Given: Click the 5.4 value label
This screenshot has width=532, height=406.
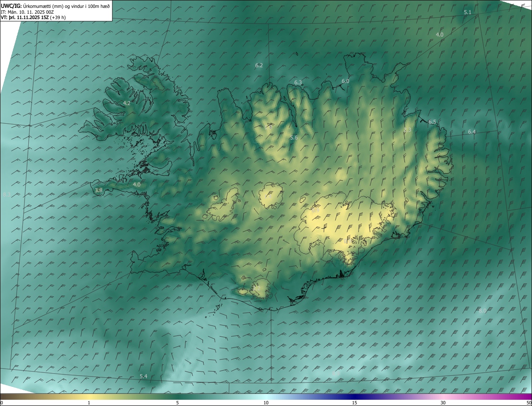Looking at the screenshot, I should pos(143,377).
